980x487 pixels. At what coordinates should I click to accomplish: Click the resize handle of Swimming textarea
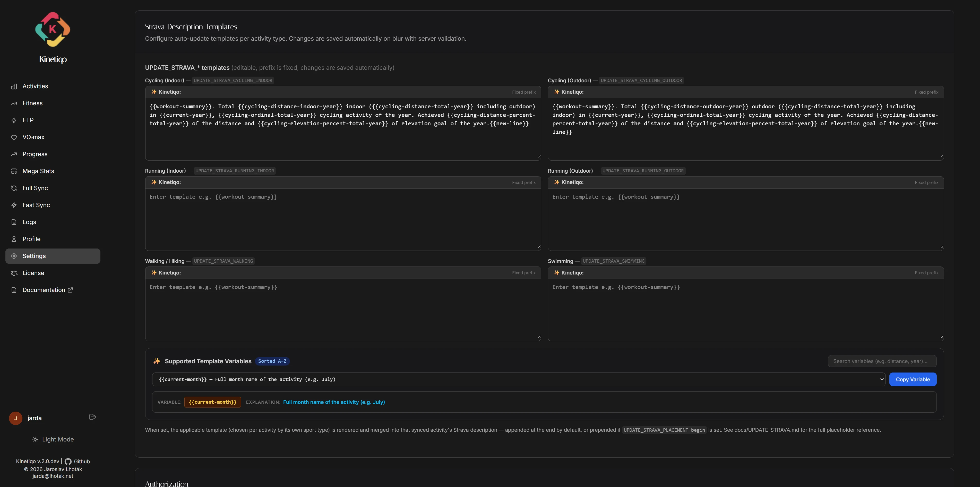942,337
